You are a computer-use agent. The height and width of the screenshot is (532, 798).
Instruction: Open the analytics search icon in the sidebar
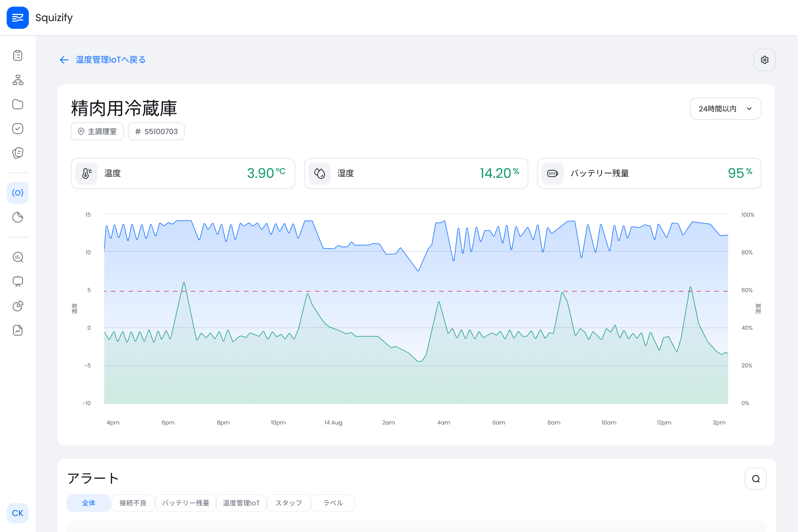(x=18, y=257)
